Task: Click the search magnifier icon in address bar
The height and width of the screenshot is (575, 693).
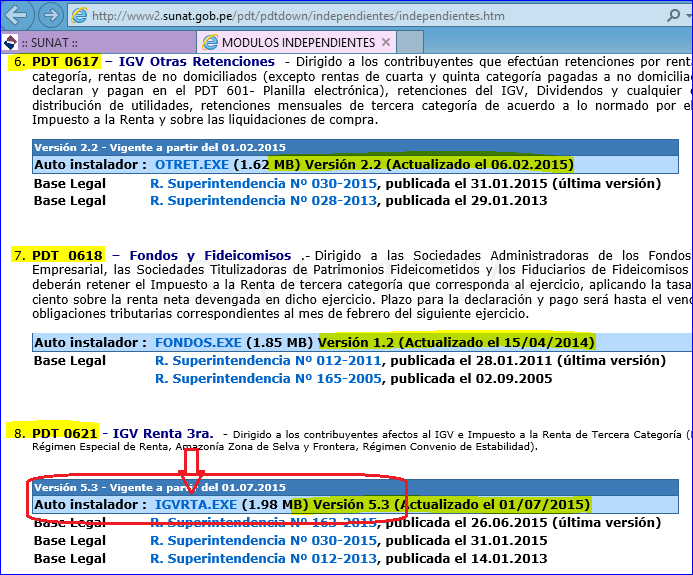Action: click(x=673, y=15)
